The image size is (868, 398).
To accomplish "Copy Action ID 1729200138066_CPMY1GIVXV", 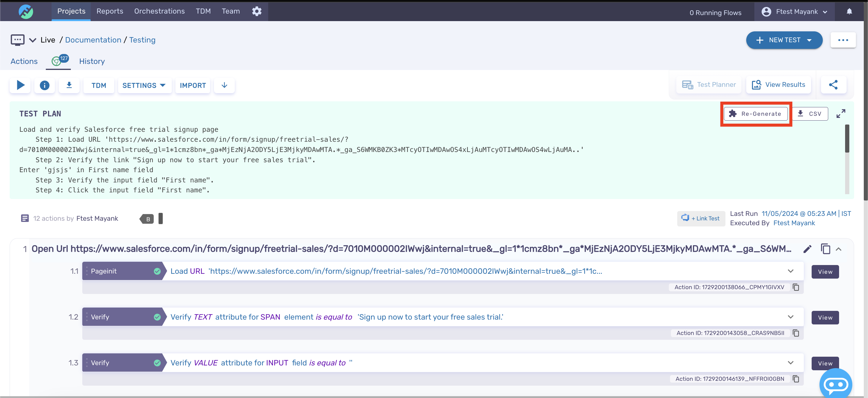I will [796, 287].
